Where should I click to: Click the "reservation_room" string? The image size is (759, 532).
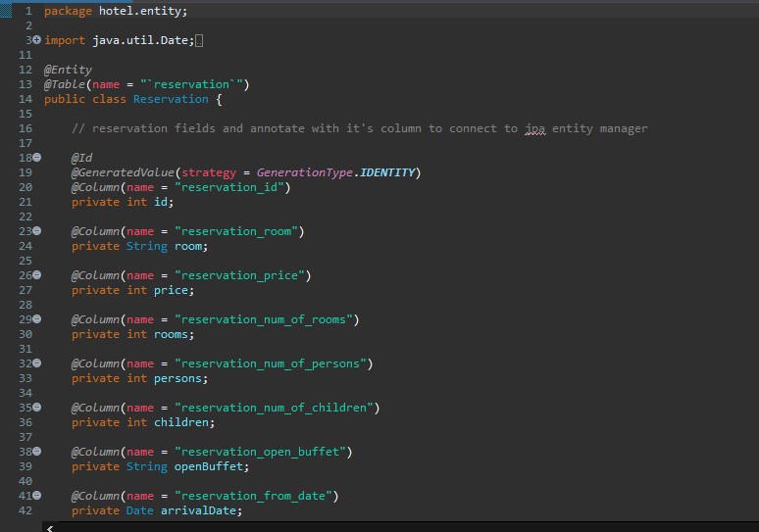[236, 231]
